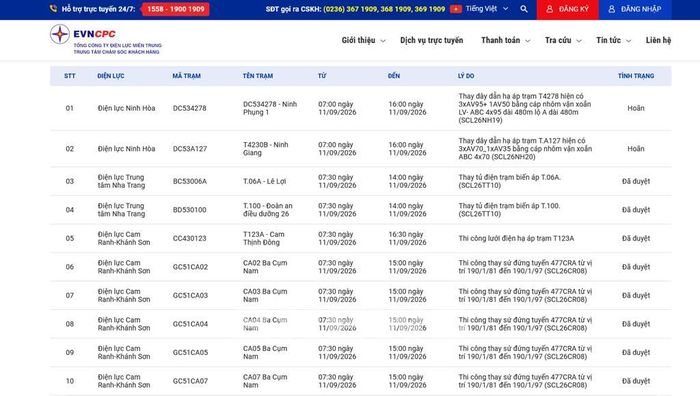Click the search magnifier icon
The height and width of the screenshot is (396, 700).
pos(524,9)
